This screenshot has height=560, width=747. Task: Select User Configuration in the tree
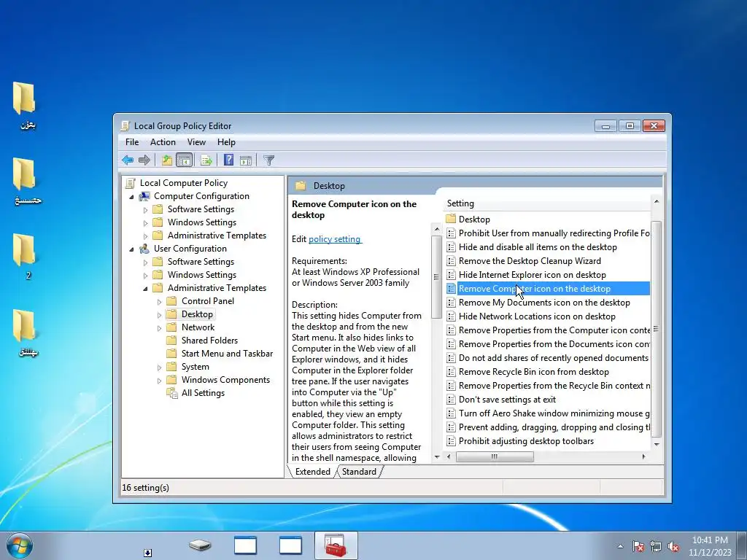click(x=190, y=249)
